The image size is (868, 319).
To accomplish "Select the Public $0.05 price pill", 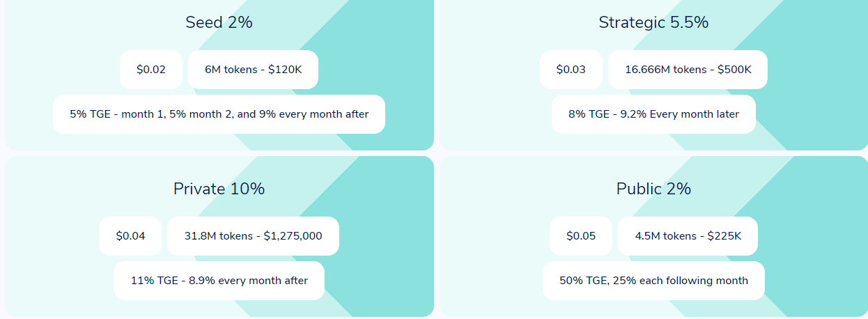I will point(580,236).
